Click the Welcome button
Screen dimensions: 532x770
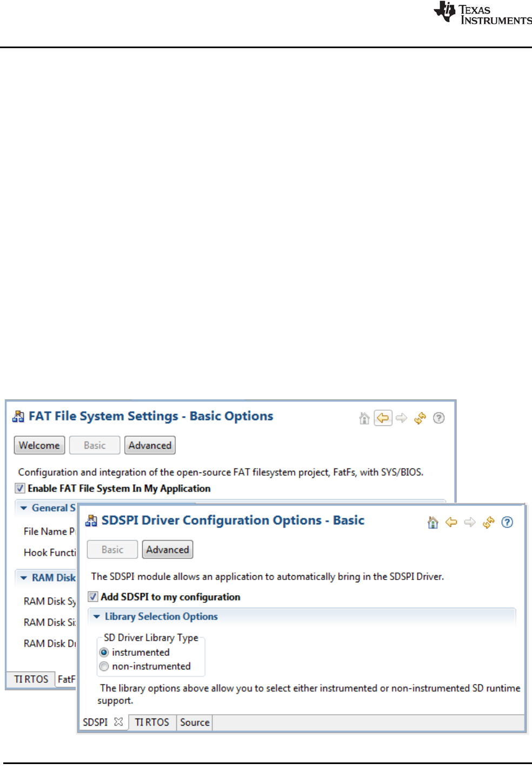[39, 445]
